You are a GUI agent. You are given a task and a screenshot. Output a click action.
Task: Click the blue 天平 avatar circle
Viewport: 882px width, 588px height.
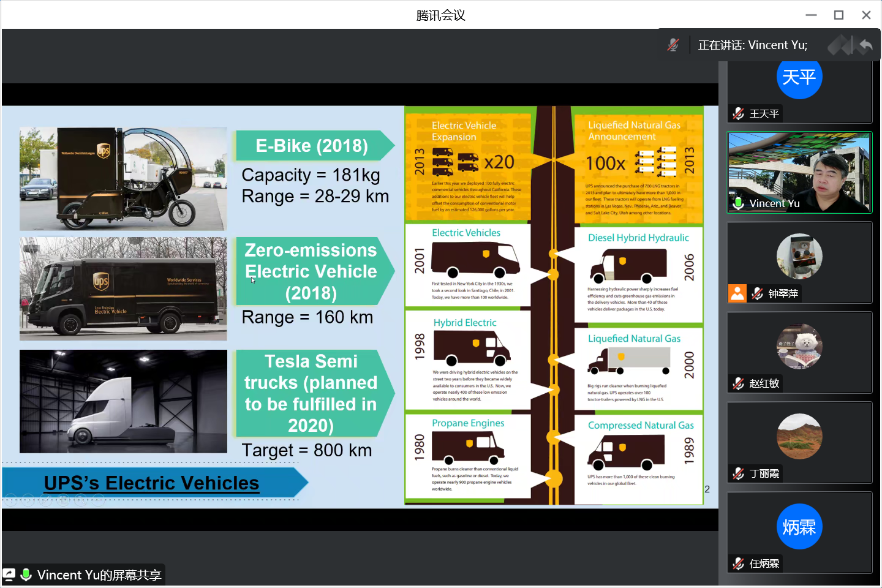click(799, 77)
